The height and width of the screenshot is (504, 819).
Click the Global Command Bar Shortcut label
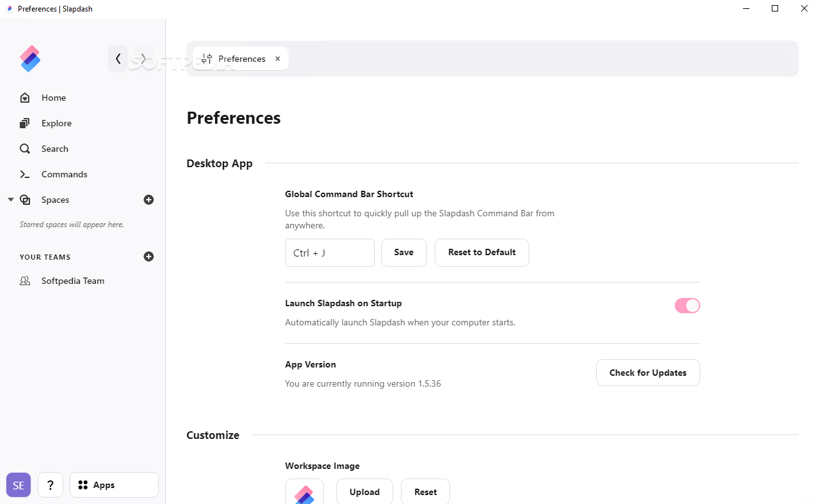(x=349, y=194)
